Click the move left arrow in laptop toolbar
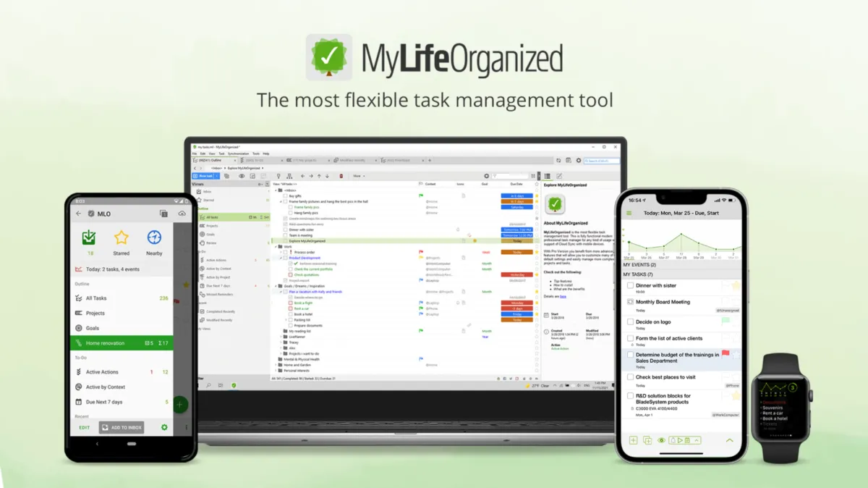The image size is (868, 488). 302,176
